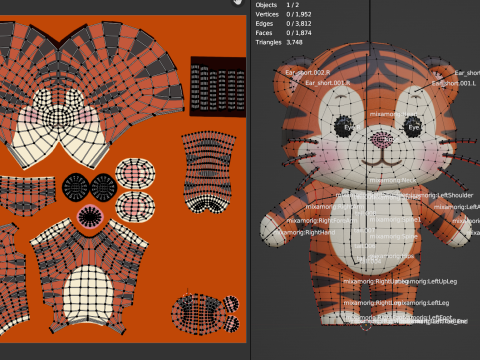Click the right black eye UV island
The height and width of the screenshot is (360, 480).
(x=103, y=187)
